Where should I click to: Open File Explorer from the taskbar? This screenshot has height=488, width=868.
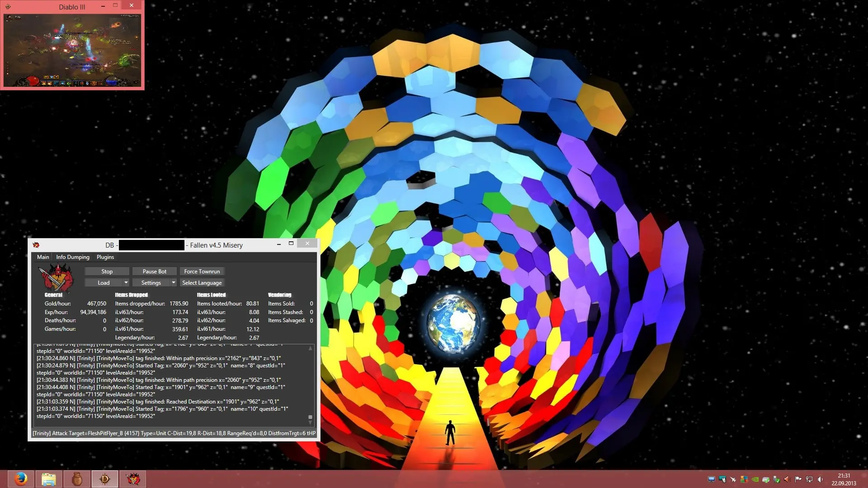tap(49, 479)
